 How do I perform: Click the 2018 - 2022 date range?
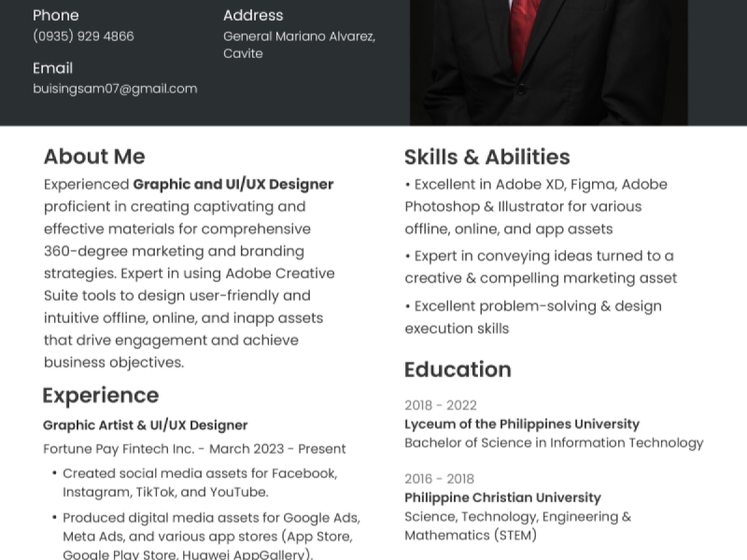tap(441, 405)
